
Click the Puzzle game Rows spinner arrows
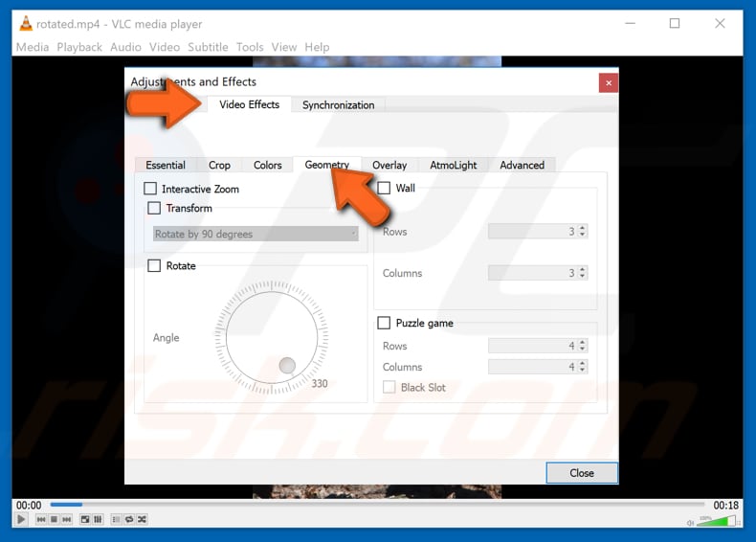point(583,346)
